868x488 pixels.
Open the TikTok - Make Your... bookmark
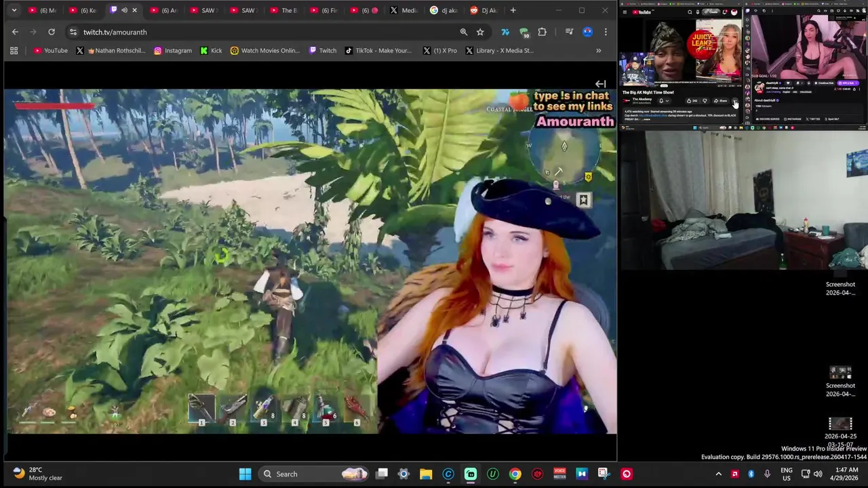378,50
